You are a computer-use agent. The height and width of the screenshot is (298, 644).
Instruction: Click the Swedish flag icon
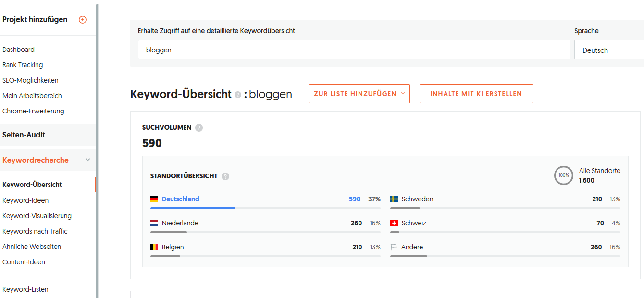pos(394,199)
